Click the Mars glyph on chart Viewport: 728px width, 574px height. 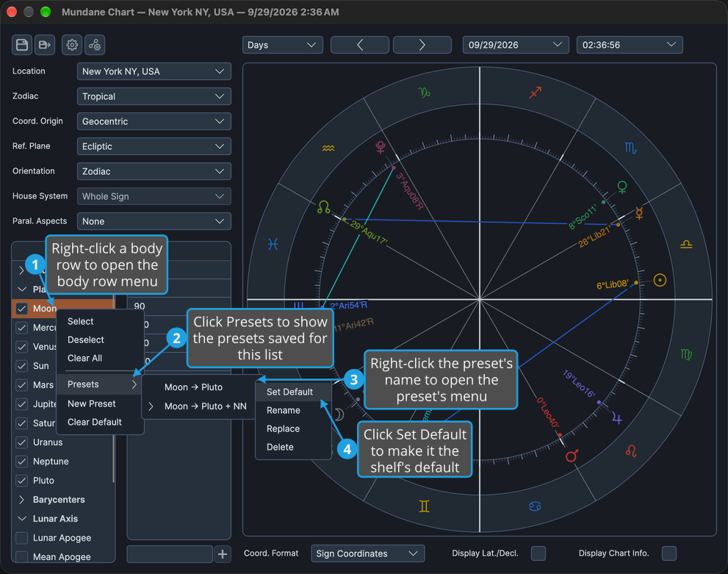point(572,456)
